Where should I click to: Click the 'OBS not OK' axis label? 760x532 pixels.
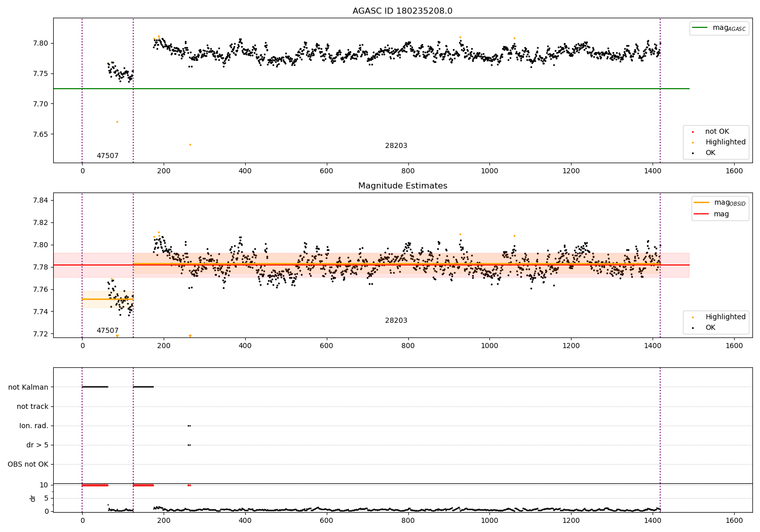28,464
